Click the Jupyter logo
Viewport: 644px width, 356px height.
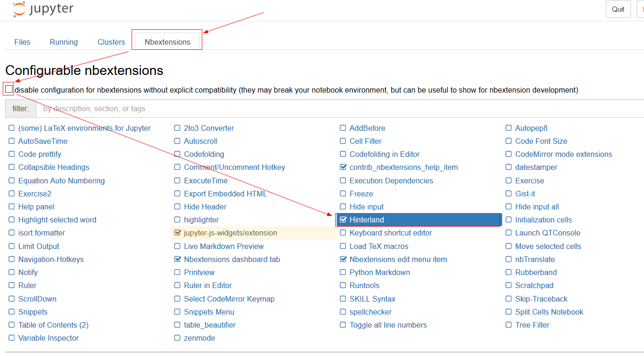point(43,9)
